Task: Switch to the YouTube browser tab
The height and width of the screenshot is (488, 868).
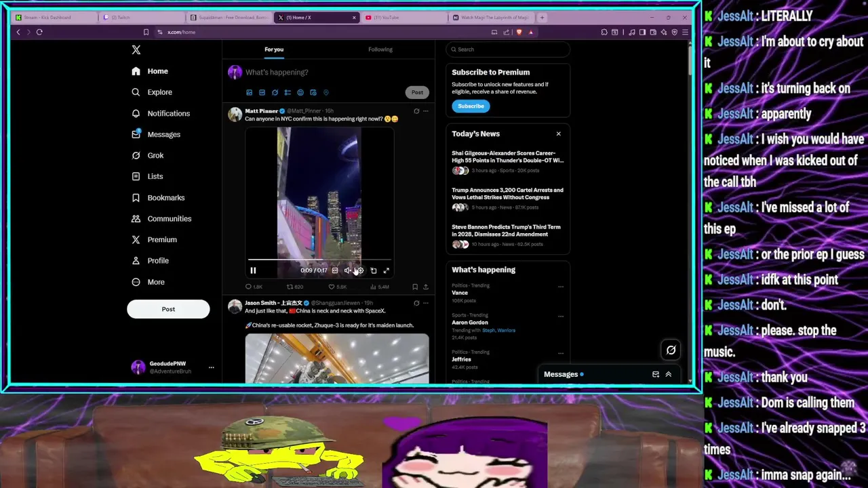Action: (404, 17)
